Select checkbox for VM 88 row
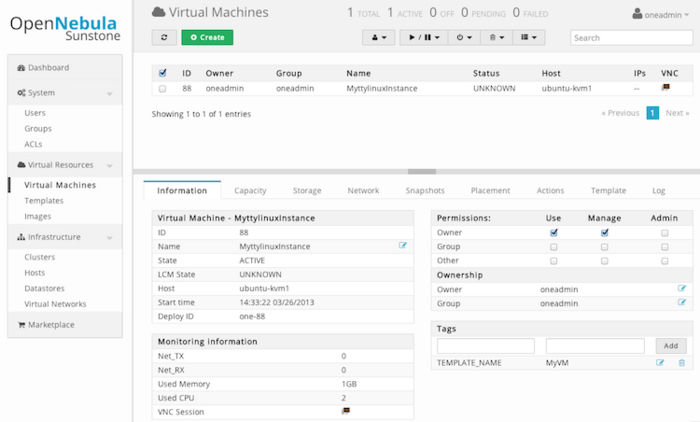Screen dimensions: 700x422 [x=163, y=89]
